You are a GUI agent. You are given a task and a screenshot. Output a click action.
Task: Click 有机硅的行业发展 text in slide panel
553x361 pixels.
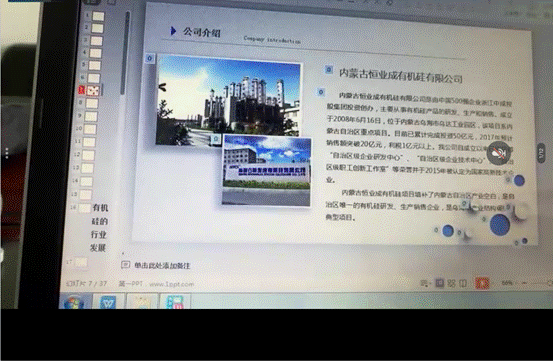[99, 228]
